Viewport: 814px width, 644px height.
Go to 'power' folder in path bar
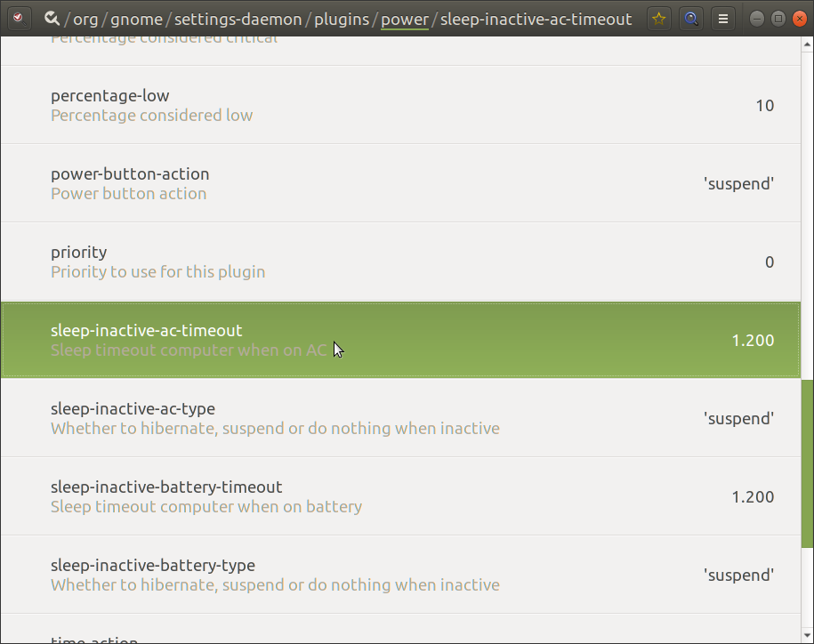(404, 19)
